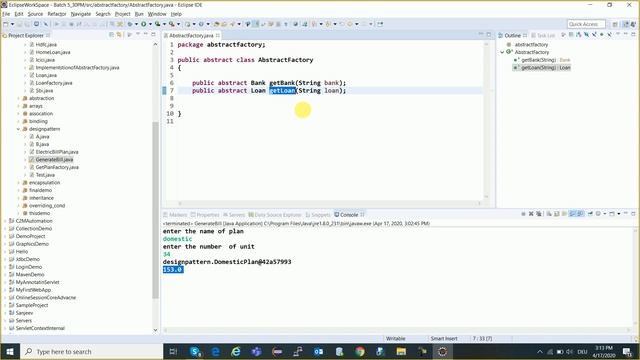The width and height of the screenshot is (640, 360).
Task: Maximize the editor area
Action: (x=489, y=35)
